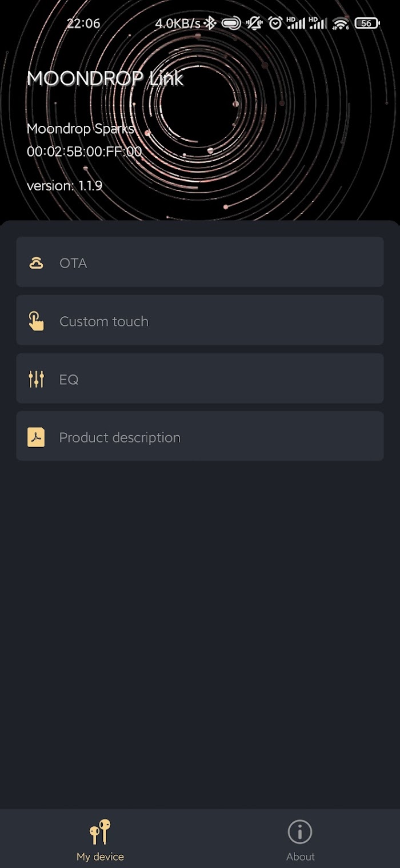Image resolution: width=400 pixels, height=868 pixels.
Task: Tap the Moondrop Sparks device name
Action: (80, 129)
